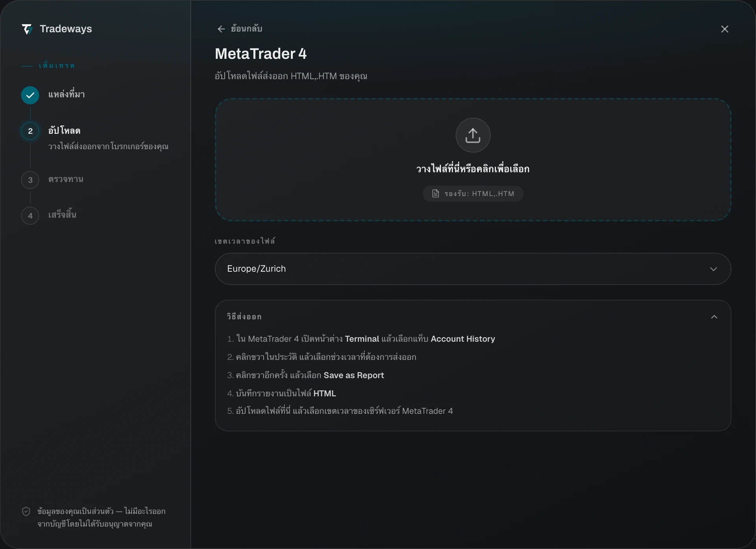
Task: Select step 3 circle in the stepper
Action: click(x=30, y=180)
